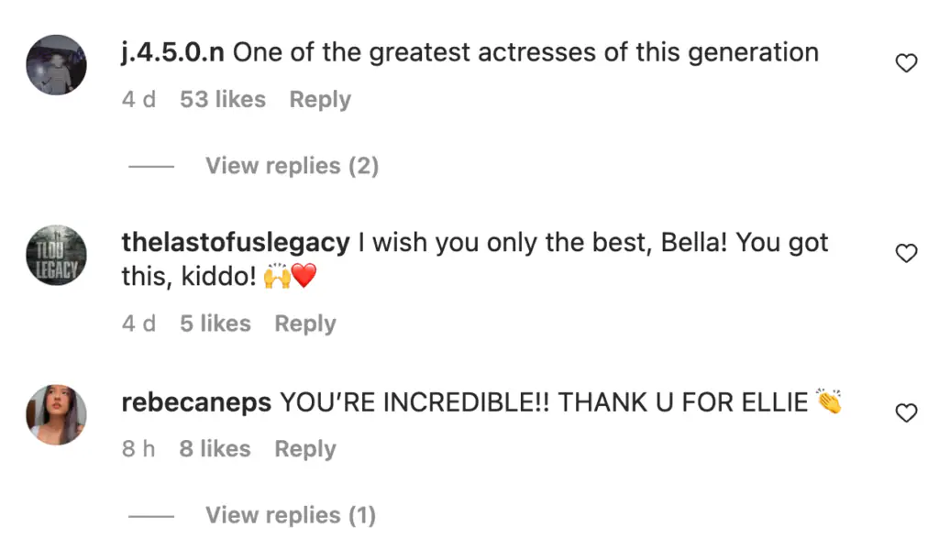Open the j.4.5.0.n username link
Screen dimensions: 939x560
tap(172, 52)
